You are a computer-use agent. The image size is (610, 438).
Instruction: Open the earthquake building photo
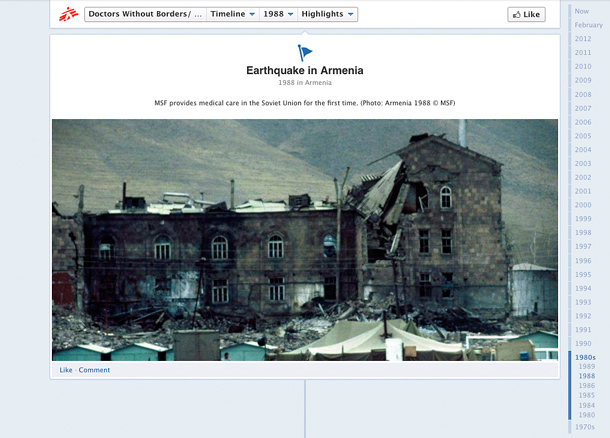[305, 240]
